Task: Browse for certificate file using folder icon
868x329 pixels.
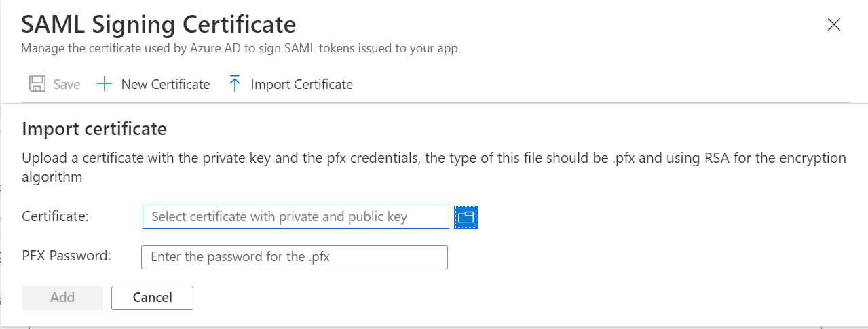Action: (x=466, y=217)
